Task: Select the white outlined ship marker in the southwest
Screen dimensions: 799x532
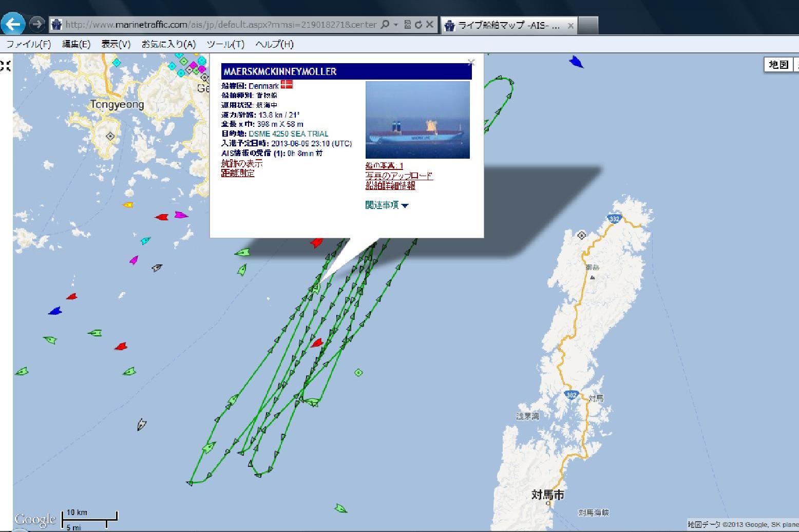Action: (x=142, y=425)
